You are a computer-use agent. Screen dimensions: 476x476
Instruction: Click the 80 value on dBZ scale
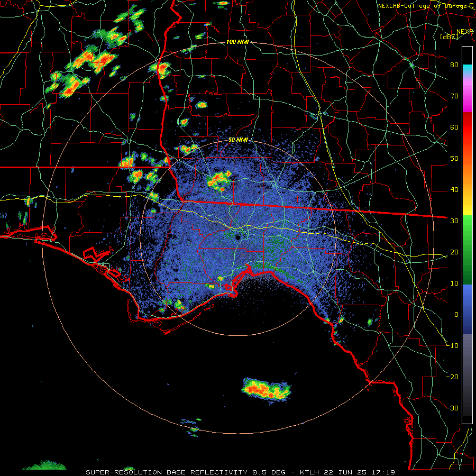tap(454, 65)
